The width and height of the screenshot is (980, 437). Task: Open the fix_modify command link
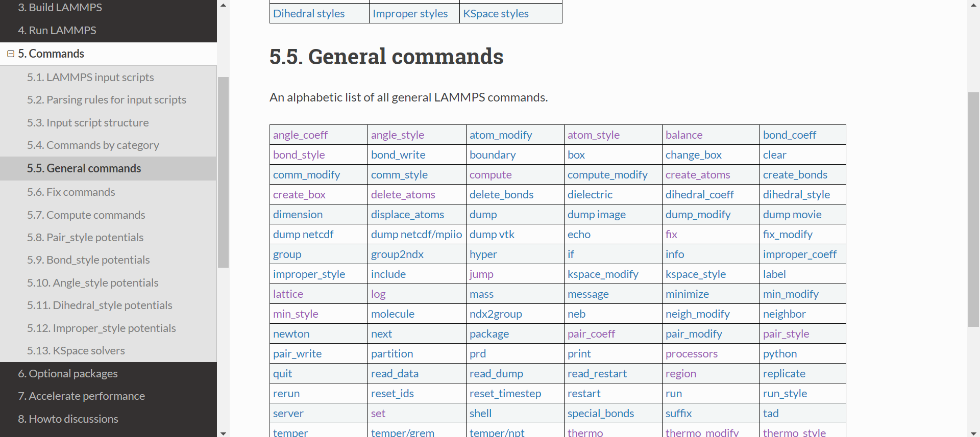(x=788, y=235)
